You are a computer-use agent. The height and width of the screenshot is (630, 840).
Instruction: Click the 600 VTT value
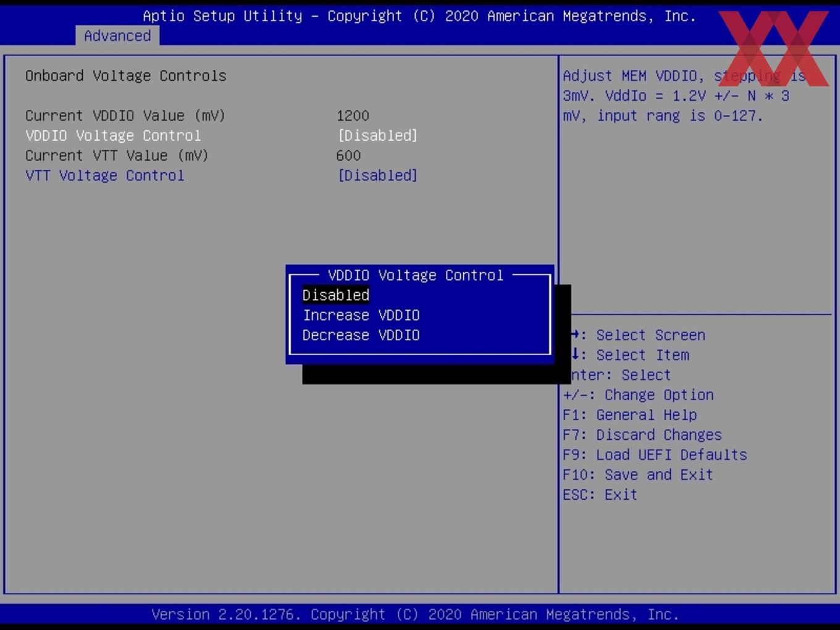click(x=348, y=156)
